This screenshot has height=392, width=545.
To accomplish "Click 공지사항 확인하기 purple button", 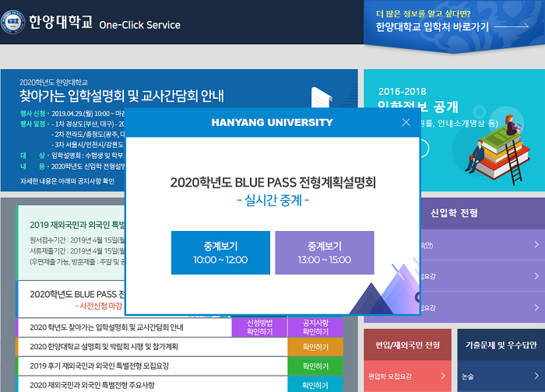I will 315,327.
